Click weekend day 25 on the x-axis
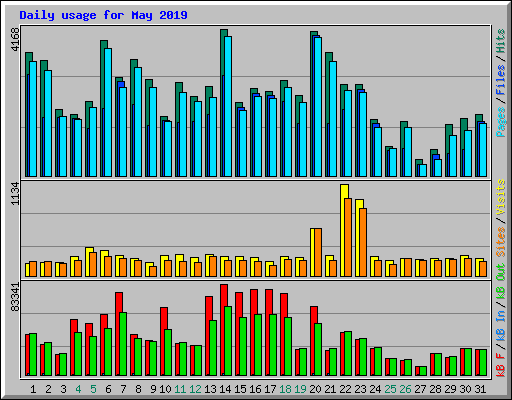Screen dimensions: 512x400 point(390,389)
